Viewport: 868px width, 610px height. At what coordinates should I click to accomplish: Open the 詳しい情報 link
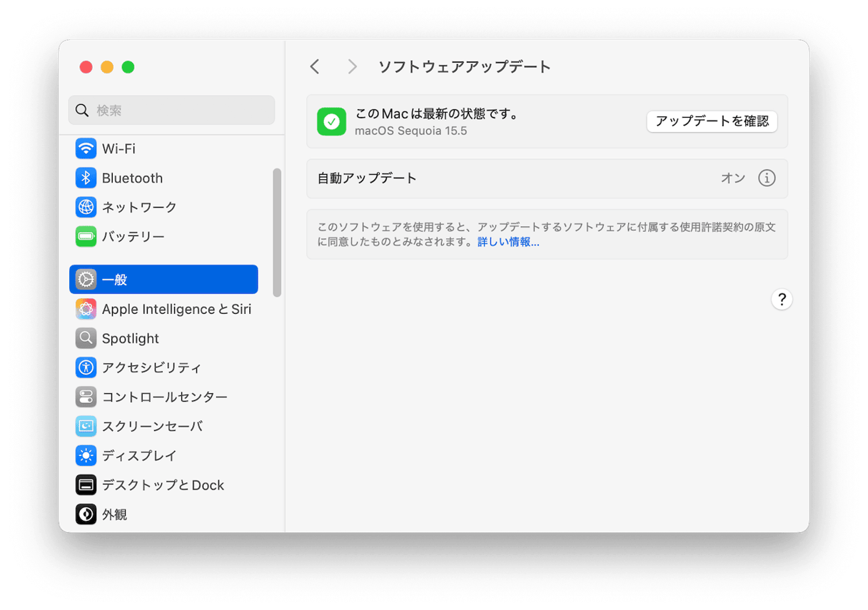pos(508,242)
